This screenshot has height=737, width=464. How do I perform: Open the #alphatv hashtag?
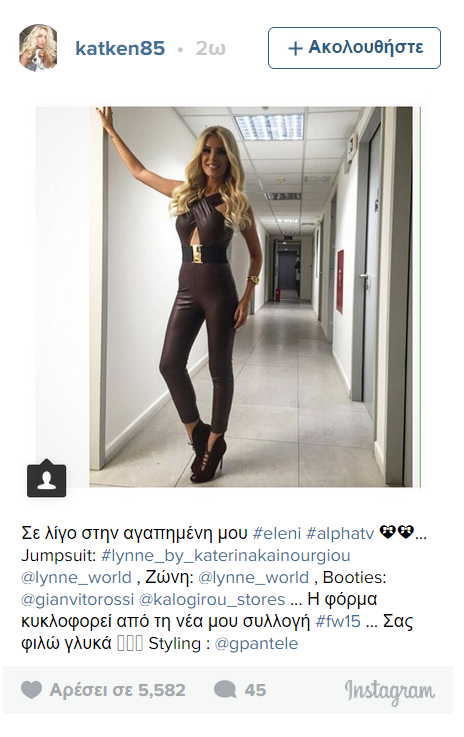coord(340,533)
